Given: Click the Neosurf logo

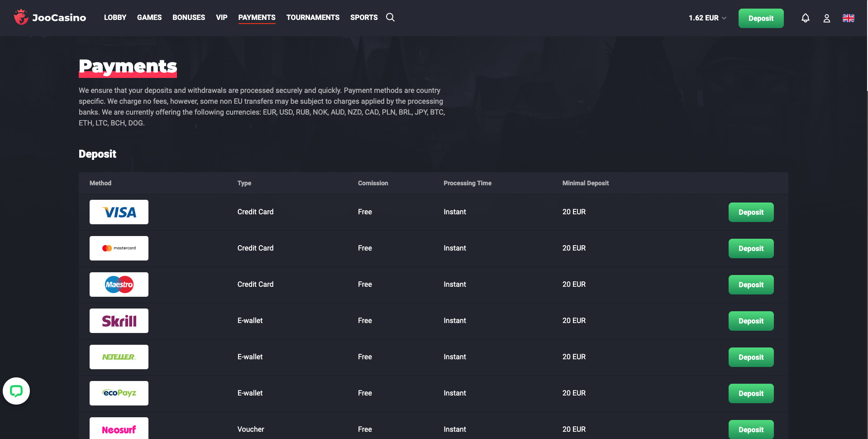Looking at the screenshot, I should coord(119,428).
